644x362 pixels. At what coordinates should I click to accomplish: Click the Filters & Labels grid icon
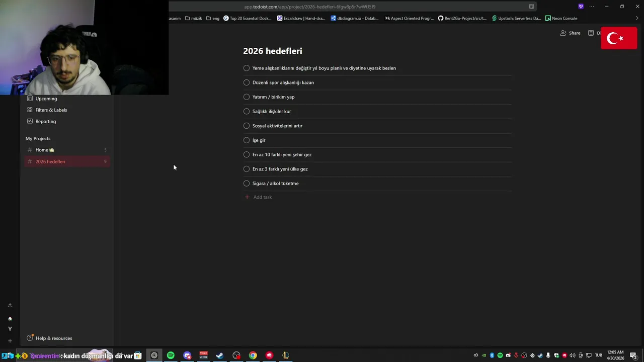pos(30,110)
